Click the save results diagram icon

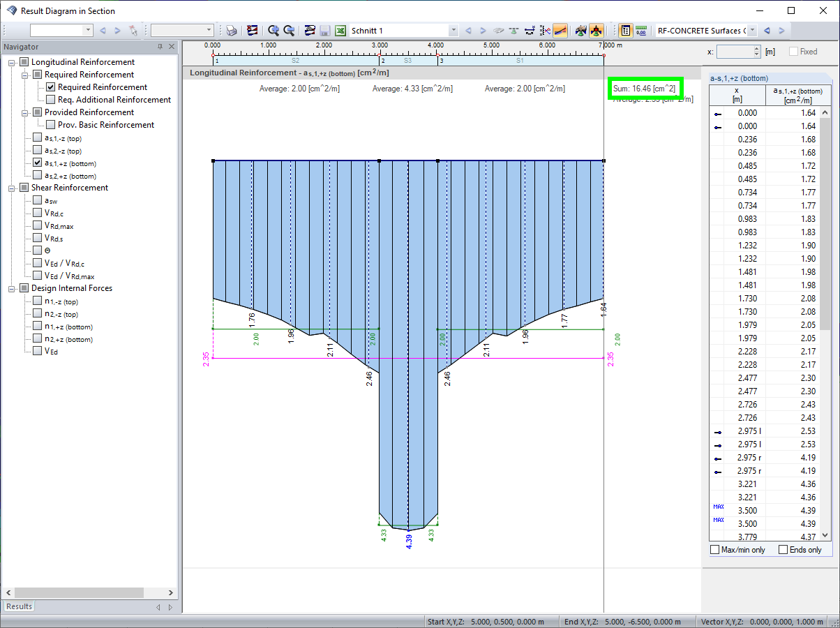coord(324,29)
